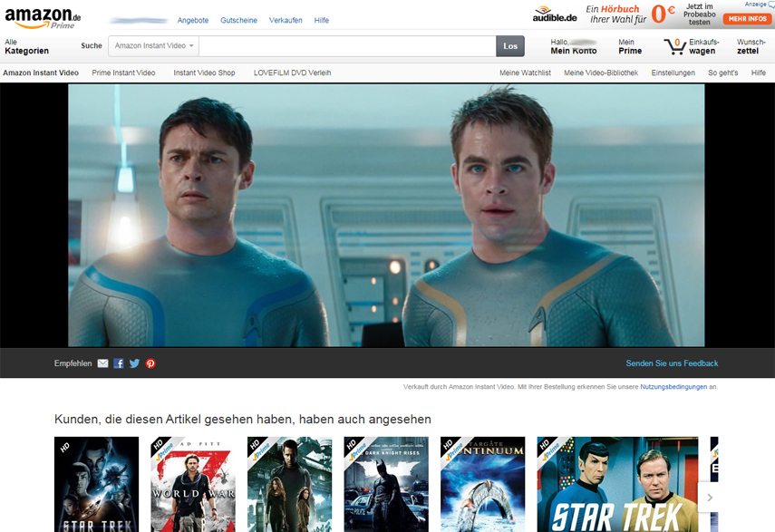Click the audible.de logo

click(555, 15)
